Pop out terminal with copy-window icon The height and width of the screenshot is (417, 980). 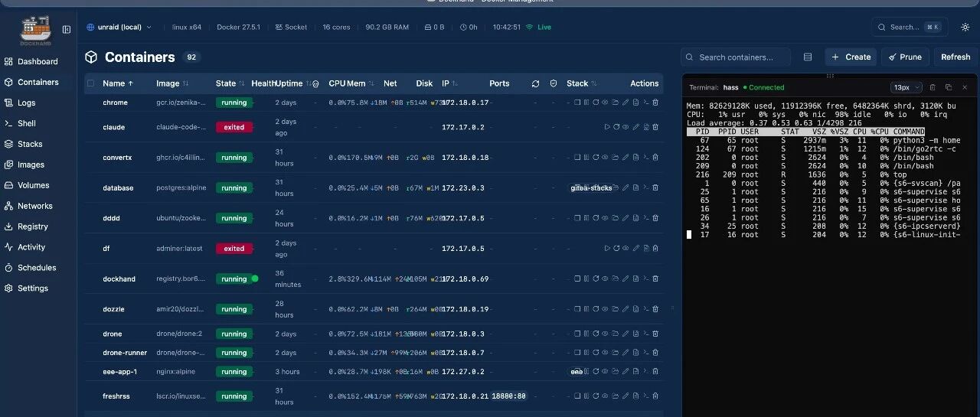click(949, 87)
